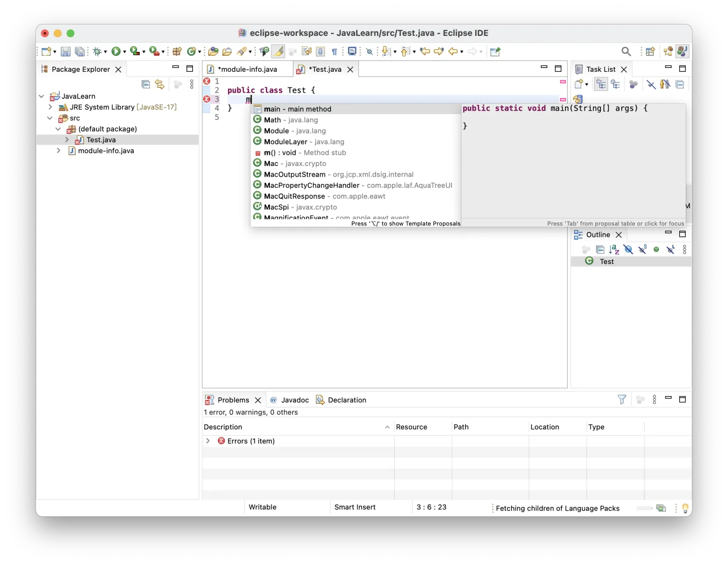Image resolution: width=728 pixels, height=564 pixels.
Task: Click the green Run button
Action: pyautogui.click(x=116, y=51)
